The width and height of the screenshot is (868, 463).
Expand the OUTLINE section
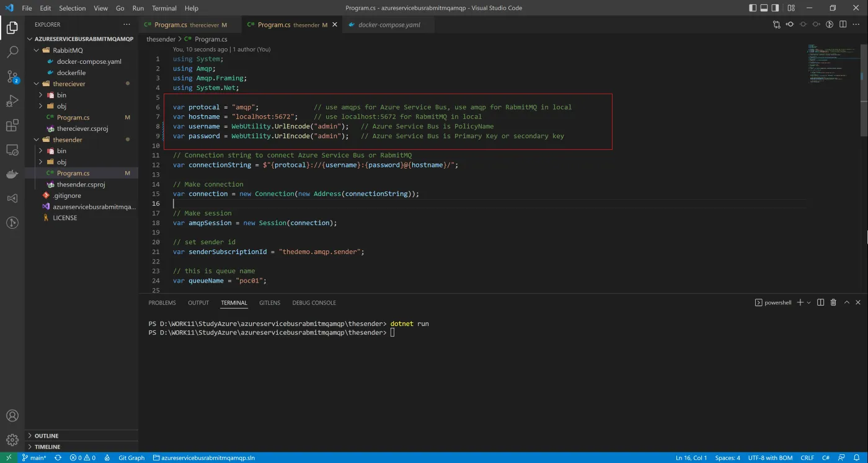(x=81, y=436)
